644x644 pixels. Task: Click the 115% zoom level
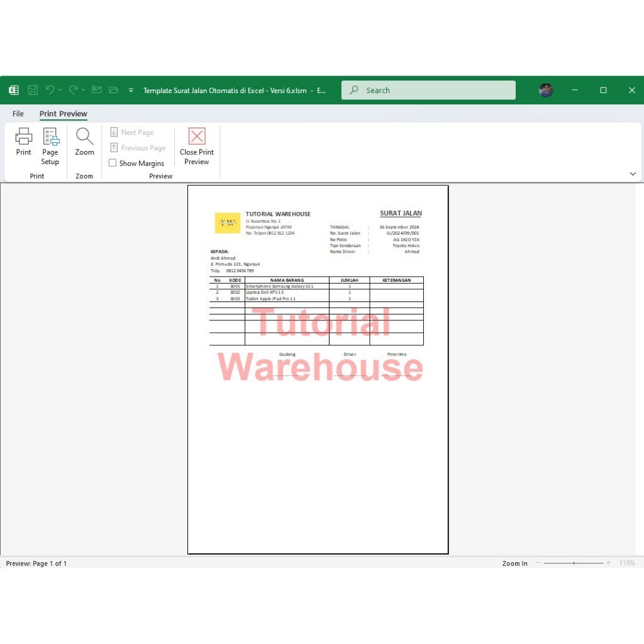pos(627,563)
